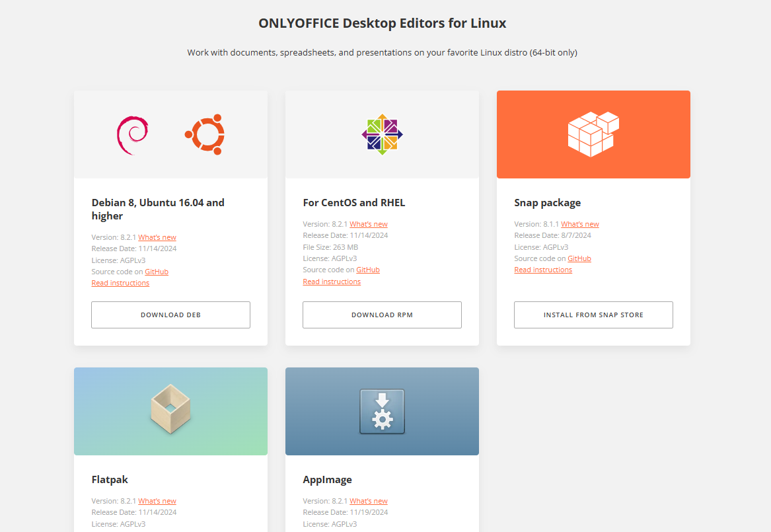This screenshot has width=771, height=532.
Task: Click the page heading ONLYOFFICE Desktop Editors for Linux
Action: [x=382, y=23]
